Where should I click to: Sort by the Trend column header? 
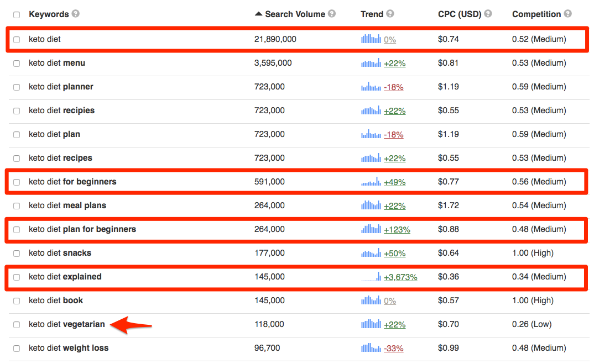click(372, 14)
